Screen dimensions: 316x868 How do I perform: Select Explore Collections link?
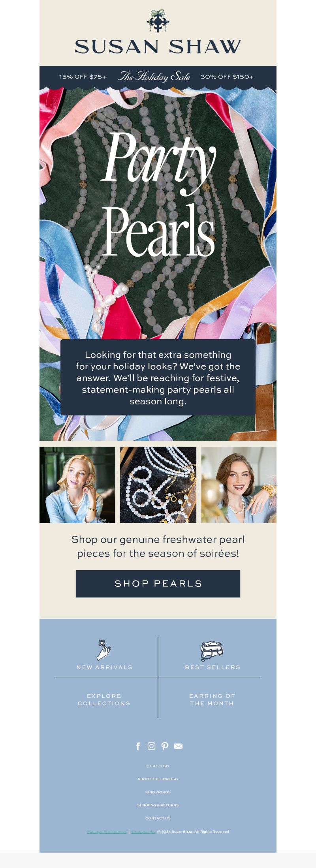tap(104, 699)
